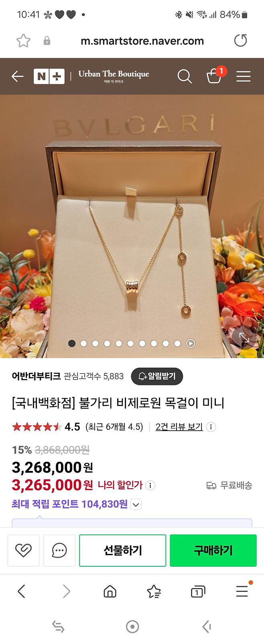Select the last image carousel dot
The width and height of the screenshot is (264, 644).
point(177,343)
